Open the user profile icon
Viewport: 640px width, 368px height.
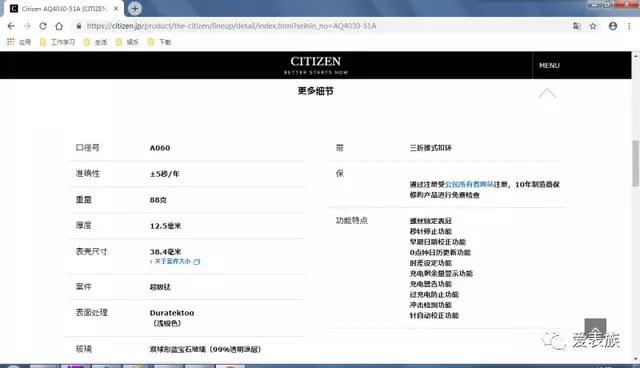coord(613,26)
